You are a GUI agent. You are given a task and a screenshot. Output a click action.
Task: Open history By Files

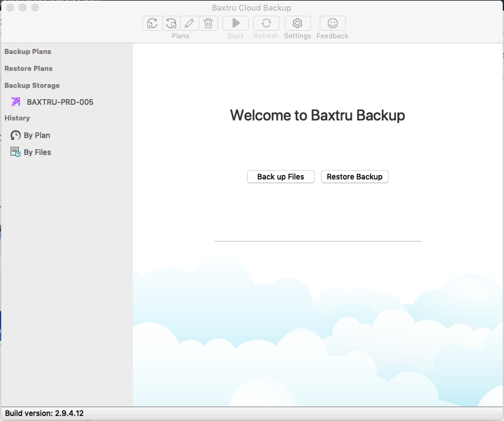(x=37, y=152)
